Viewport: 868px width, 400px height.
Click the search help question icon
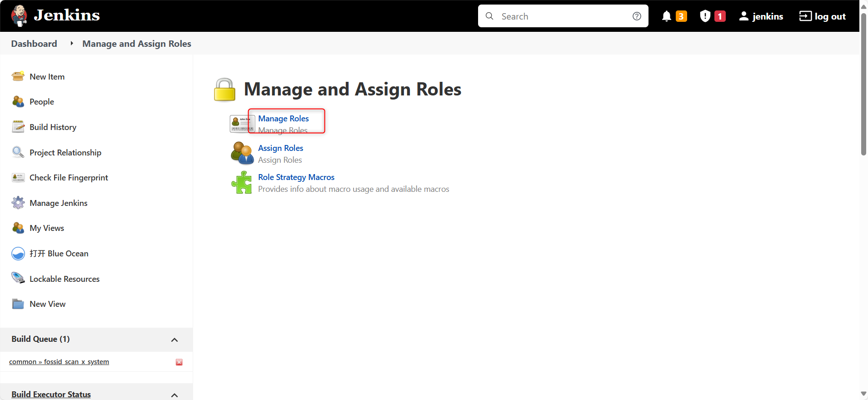pyautogui.click(x=637, y=16)
